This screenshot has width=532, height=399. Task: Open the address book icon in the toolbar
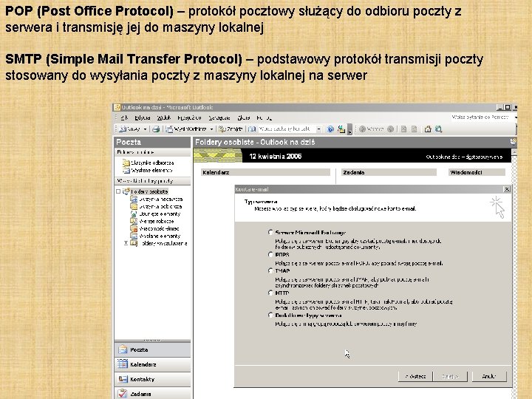252,129
